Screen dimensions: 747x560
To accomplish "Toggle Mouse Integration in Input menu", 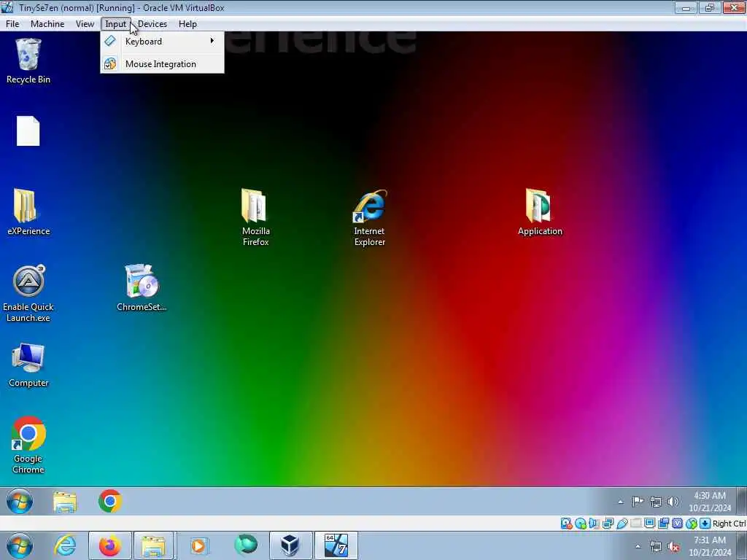I will [x=162, y=64].
